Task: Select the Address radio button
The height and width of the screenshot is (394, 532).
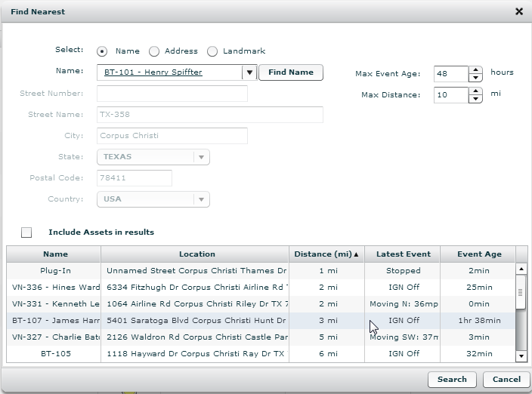Action: click(154, 51)
